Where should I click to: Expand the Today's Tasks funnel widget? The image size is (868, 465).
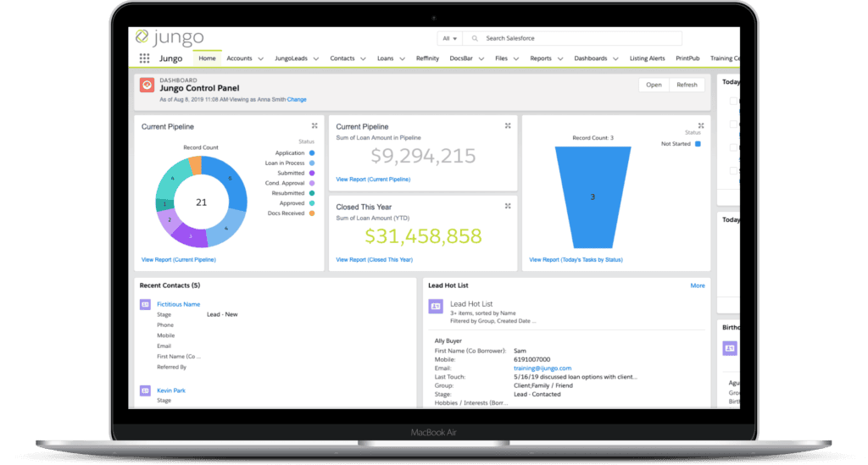pos(701,126)
